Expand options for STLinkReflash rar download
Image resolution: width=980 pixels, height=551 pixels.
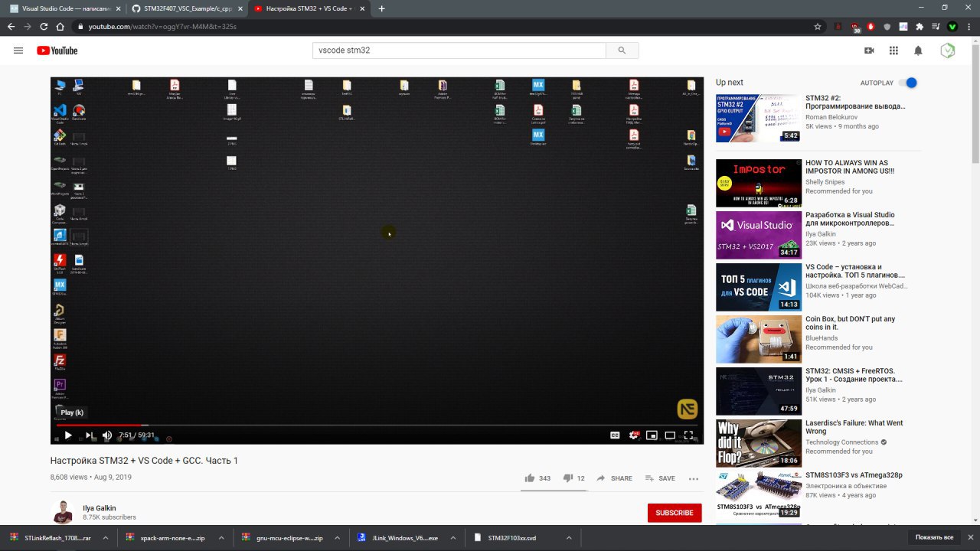(106, 538)
